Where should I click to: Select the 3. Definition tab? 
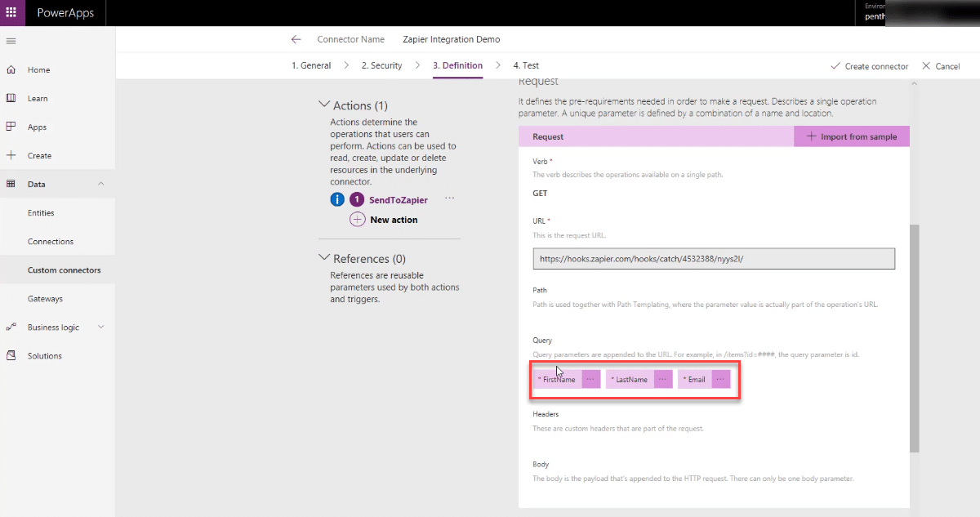[x=457, y=65]
